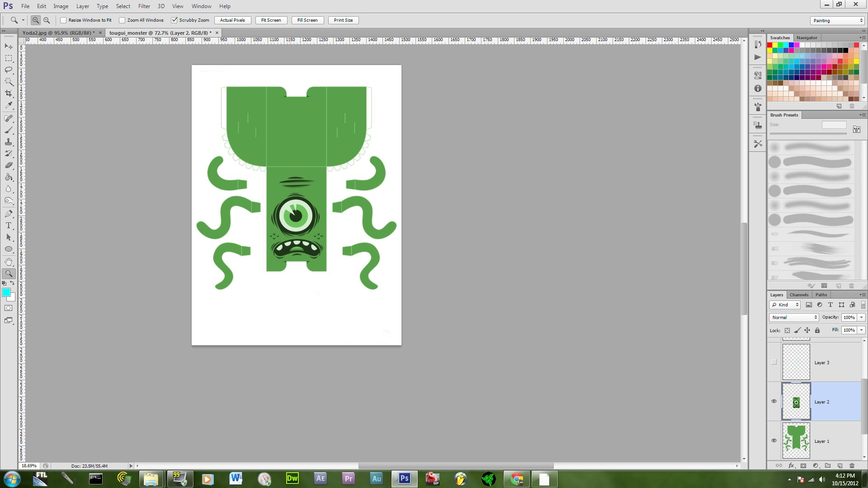Select the Move tool
The image size is (868, 488).
coord(9,47)
